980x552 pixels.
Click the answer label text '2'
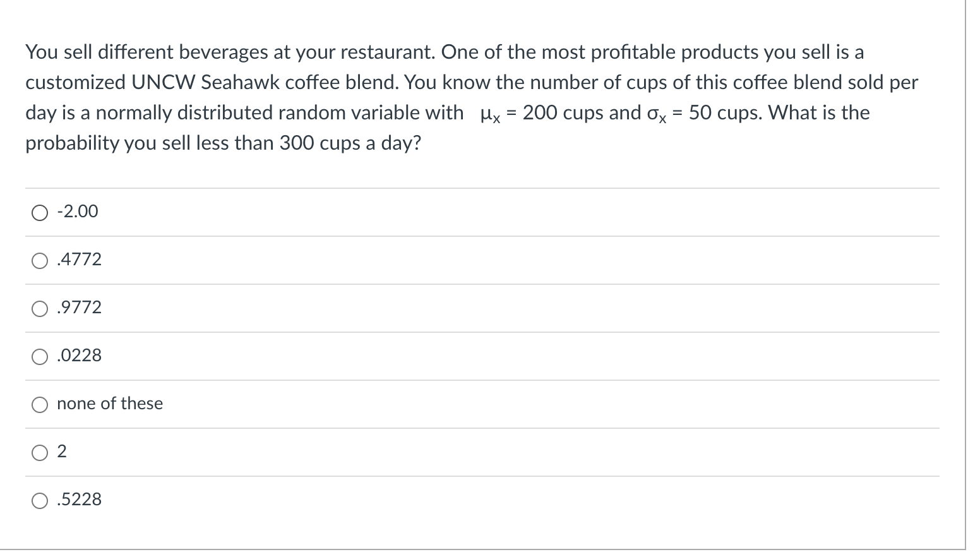62,452
